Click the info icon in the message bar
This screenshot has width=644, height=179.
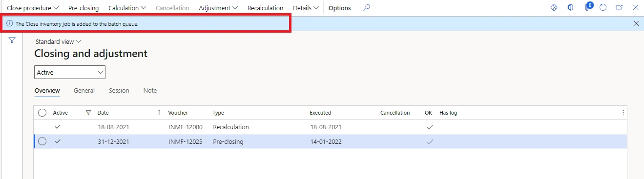pyautogui.click(x=9, y=23)
